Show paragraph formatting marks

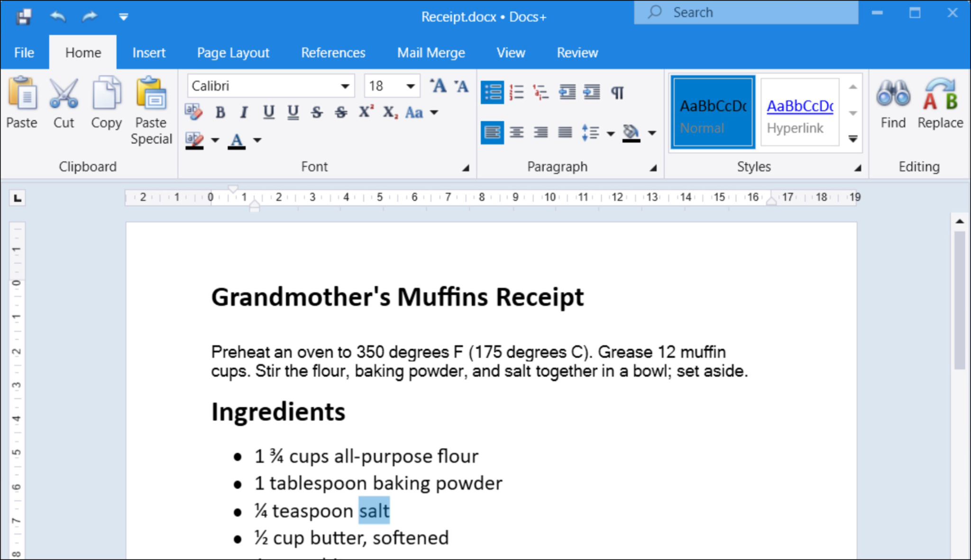(617, 92)
